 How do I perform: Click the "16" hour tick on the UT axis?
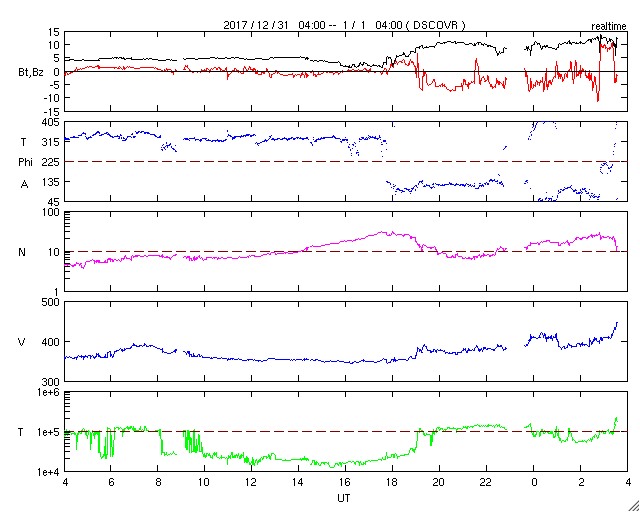[346, 482]
